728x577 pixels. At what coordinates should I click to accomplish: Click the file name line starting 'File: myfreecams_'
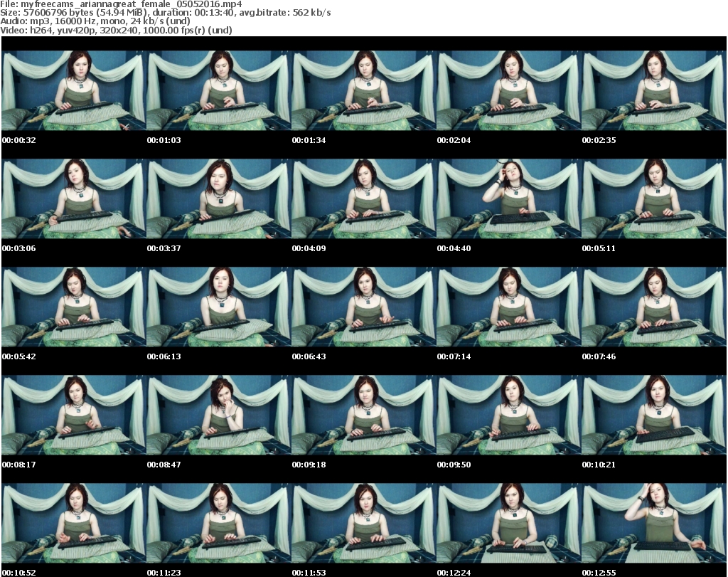pyautogui.click(x=121, y=4)
